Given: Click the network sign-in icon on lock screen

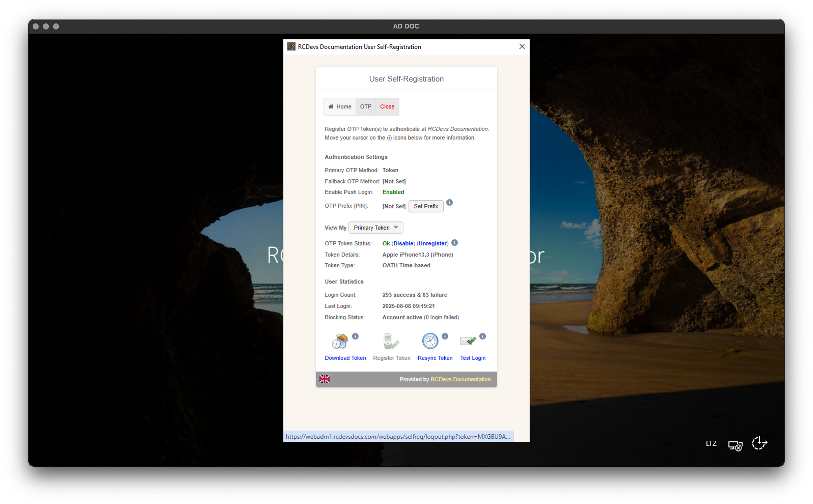Looking at the screenshot, I should pyautogui.click(x=735, y=445).
